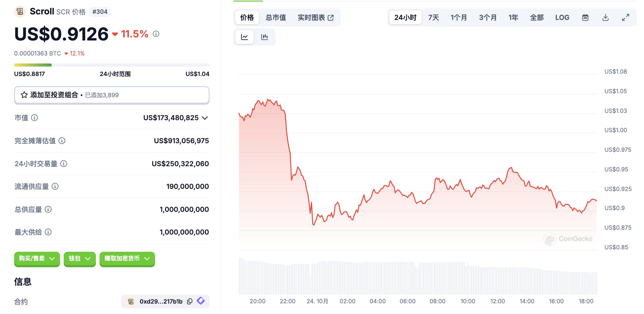Open the calendar date range picker
644x314 pixels.
coord(585,17)
